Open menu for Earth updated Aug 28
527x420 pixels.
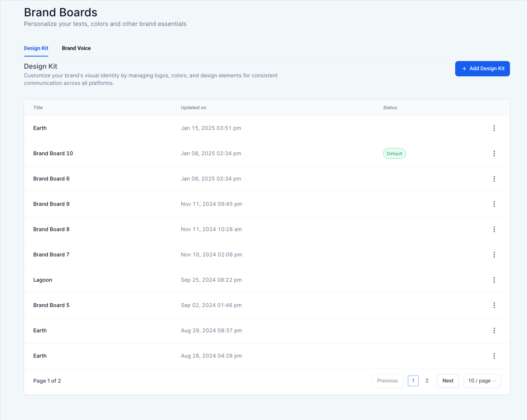click(x=494, y=356)
